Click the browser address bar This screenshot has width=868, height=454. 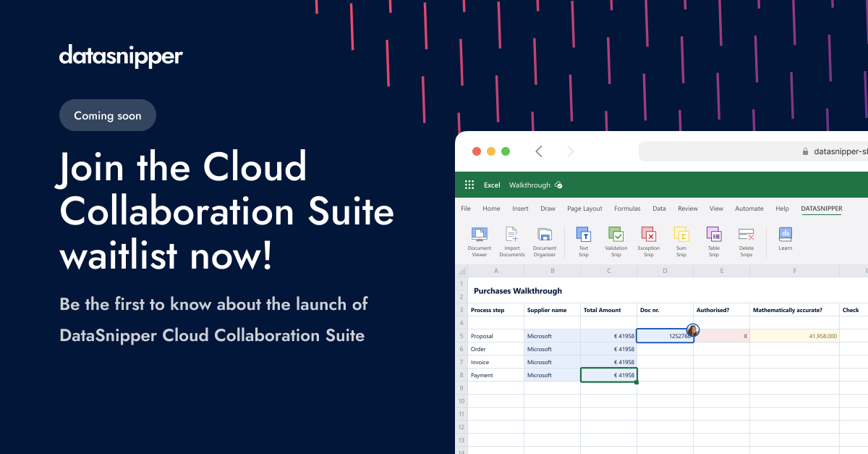click(x=753, y=152)
